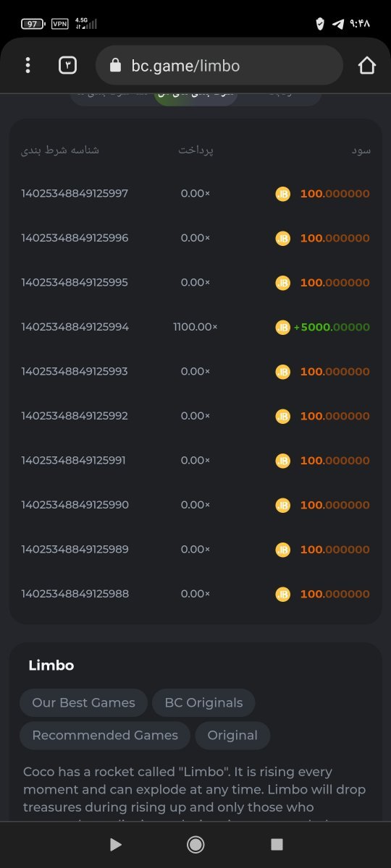Viewport: 391px width, 868px height.
Task: Open bet ID 14025348849125988 details
Action: [x=75, y=594]
